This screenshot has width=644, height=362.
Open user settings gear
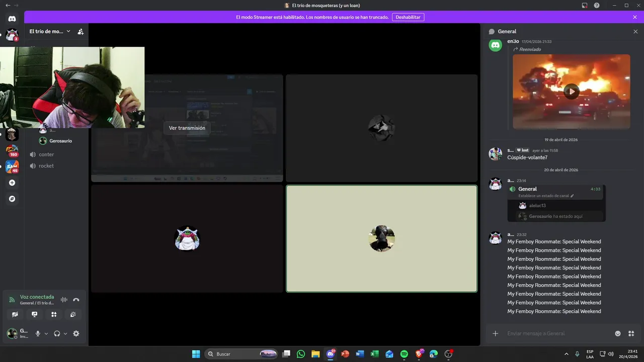click(76, 333)
